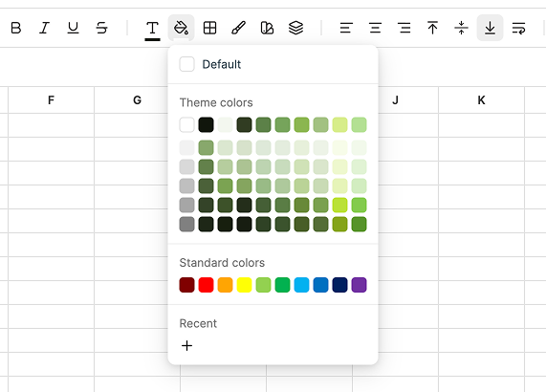Pick the black theme color swatch
Image resolution: width=546 pixels, height=392 pixels.
206,124
